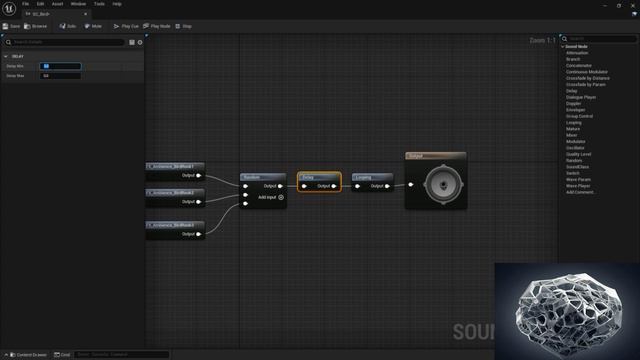The image size is (640, 360).
Task: Select Dialogue Player in the palette
Action: 580,97
